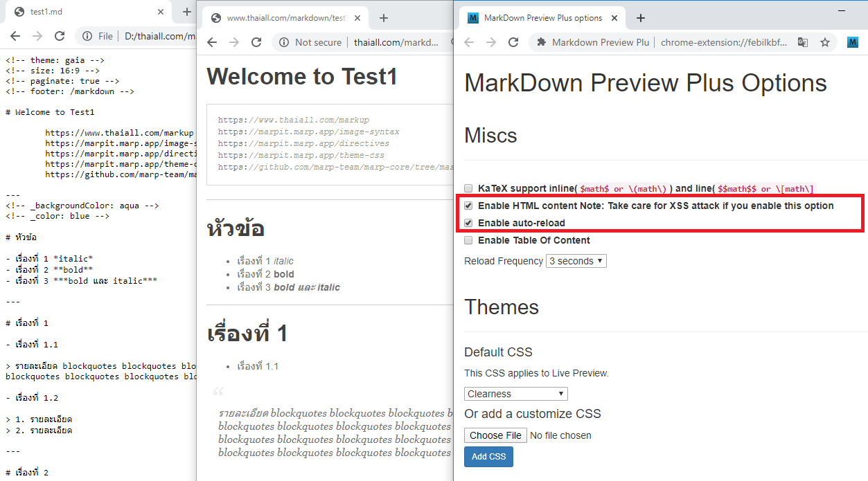This screenshot has width=868, height=481.
Task: Click the Choose File button
Action: (x=495, y=435)
